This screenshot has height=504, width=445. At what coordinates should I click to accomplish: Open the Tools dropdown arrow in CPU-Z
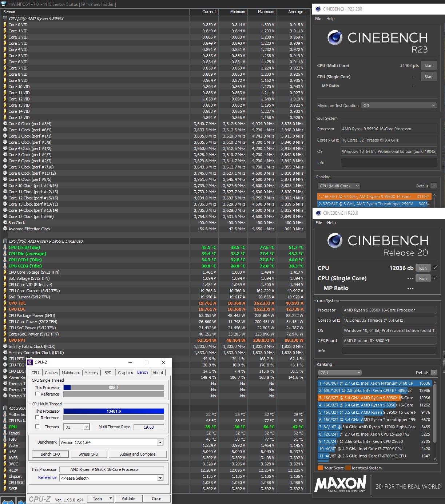click(x=111, y=499)
